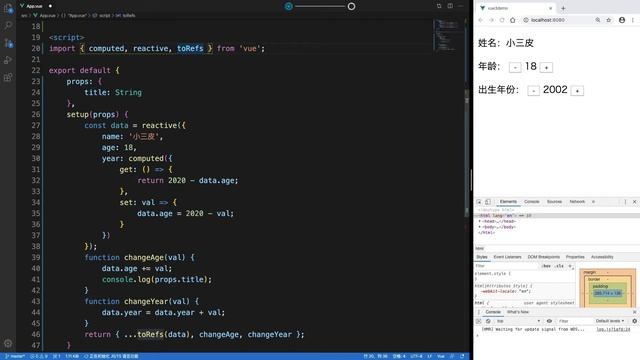640x360 pixels.
Task: Open DevTools customize menu (vertical dots)
Action: coord(625,202)
